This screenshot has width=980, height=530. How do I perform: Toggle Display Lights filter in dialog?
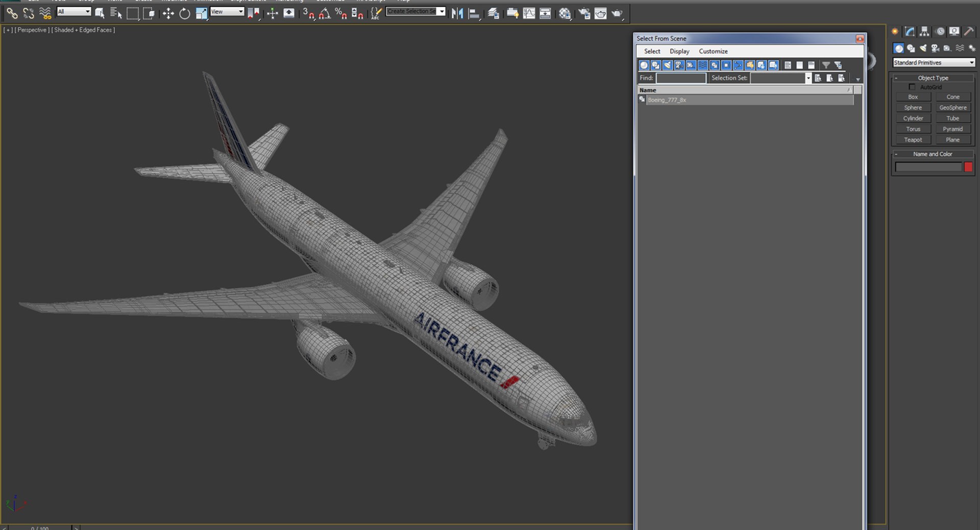(x=668, y=65)
